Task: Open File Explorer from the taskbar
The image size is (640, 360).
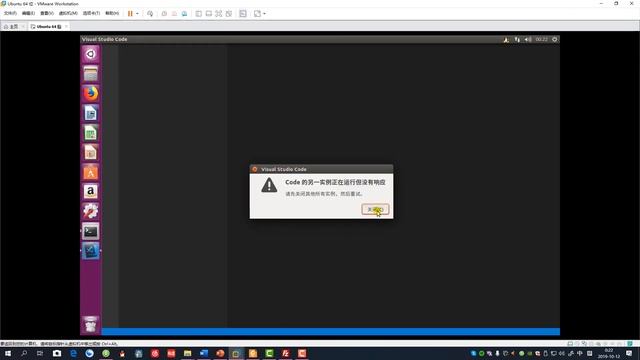Action: (x=187, y=353)
